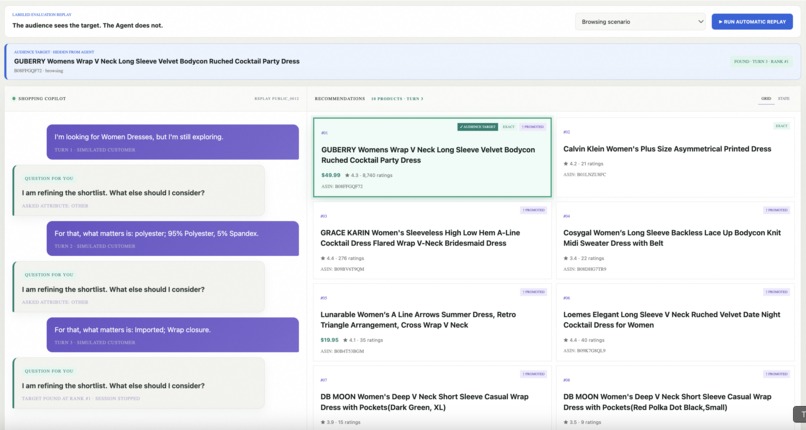Click the green status dot beside Shopping Copilot
Image resolution: width=806 pixels, height=430 pixels.
pos(14,99)
